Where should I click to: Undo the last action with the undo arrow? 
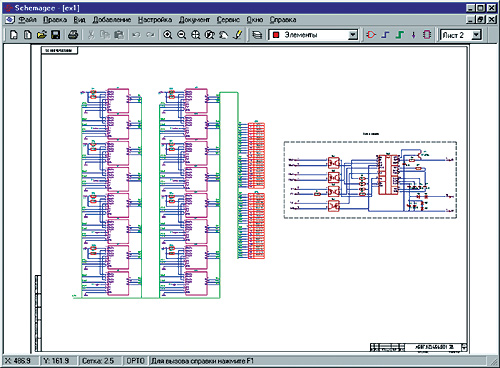point(136,35)
